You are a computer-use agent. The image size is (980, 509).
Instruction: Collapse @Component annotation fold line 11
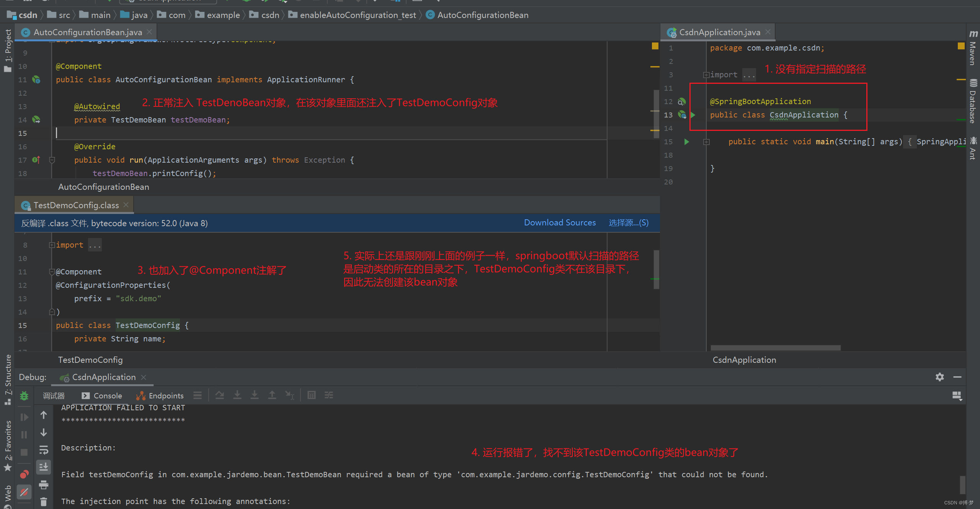52,272
